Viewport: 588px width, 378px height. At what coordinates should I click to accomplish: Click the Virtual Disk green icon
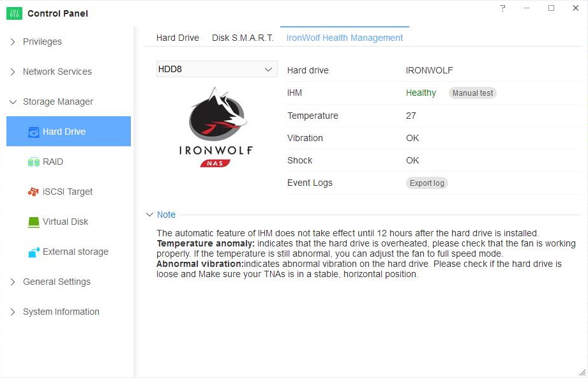(34, 222)
